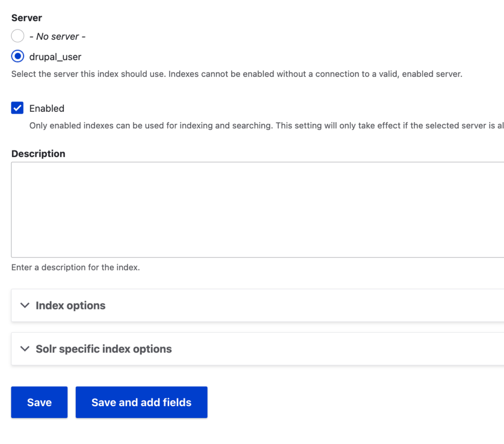Click the Save and add fields button
This screenshot has width=504, height=444.
click(141, 402)
